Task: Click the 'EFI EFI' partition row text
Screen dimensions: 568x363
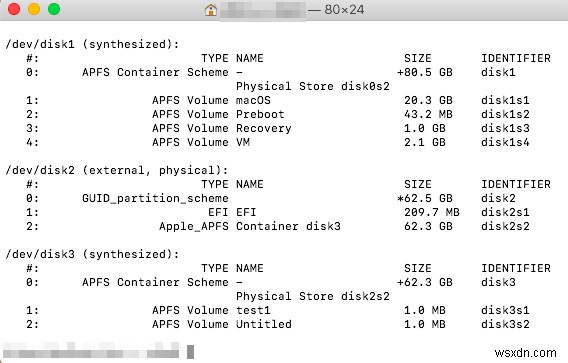Action: [232, 212]
